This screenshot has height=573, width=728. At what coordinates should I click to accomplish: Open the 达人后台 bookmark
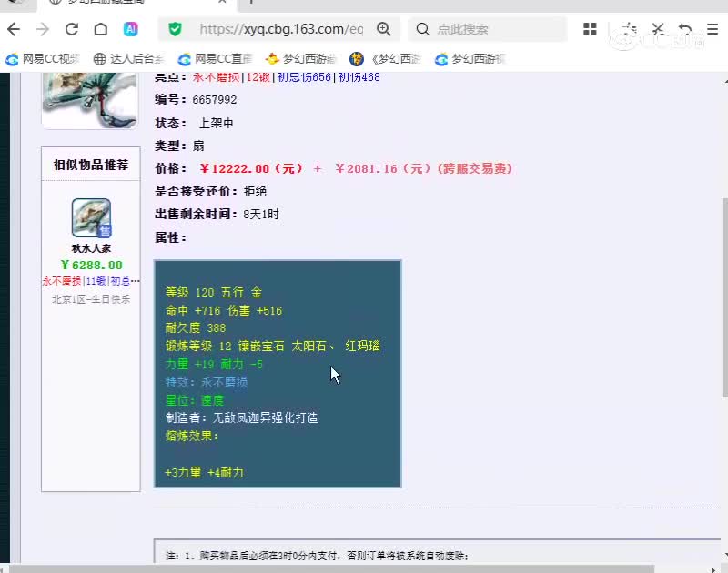click(x=128, y=59)
